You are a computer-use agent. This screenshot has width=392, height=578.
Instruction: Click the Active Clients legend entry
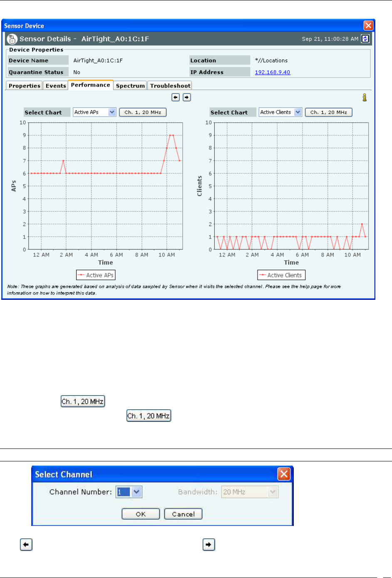coord(281,275)
